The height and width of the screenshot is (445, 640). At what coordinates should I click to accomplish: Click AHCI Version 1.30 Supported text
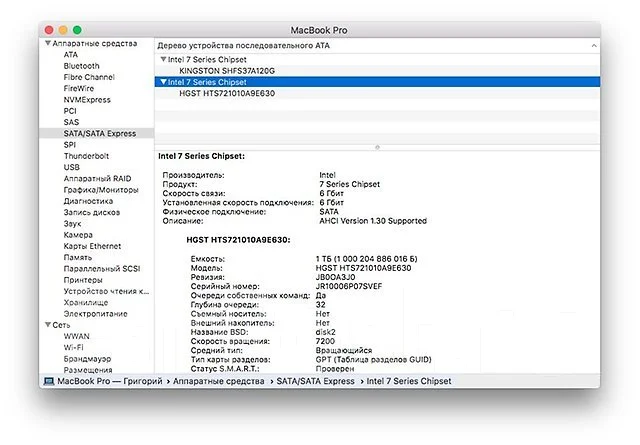click(373, 221)
